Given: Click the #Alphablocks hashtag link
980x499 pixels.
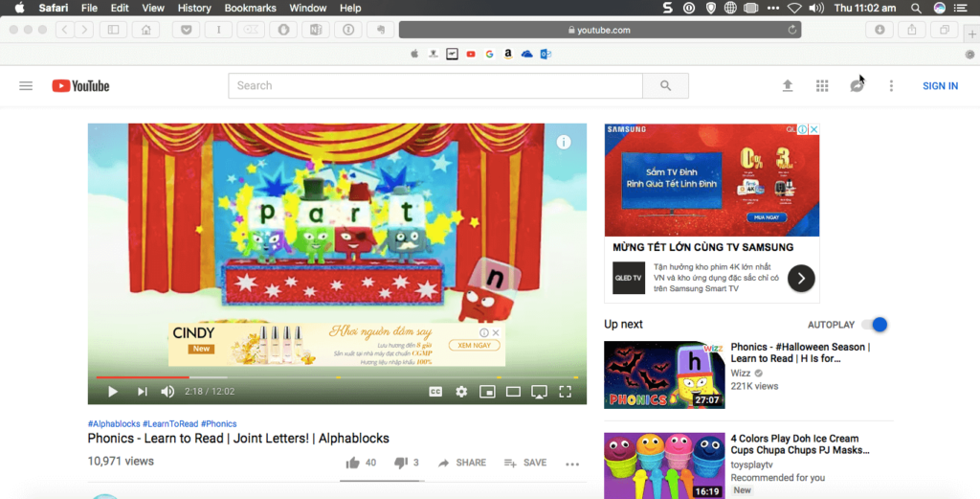Looking at the screenshot, I should 114,424.
